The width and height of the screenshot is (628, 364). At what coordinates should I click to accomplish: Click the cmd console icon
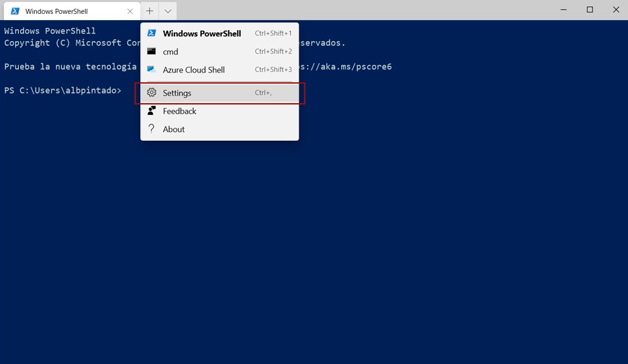(151, 51)
